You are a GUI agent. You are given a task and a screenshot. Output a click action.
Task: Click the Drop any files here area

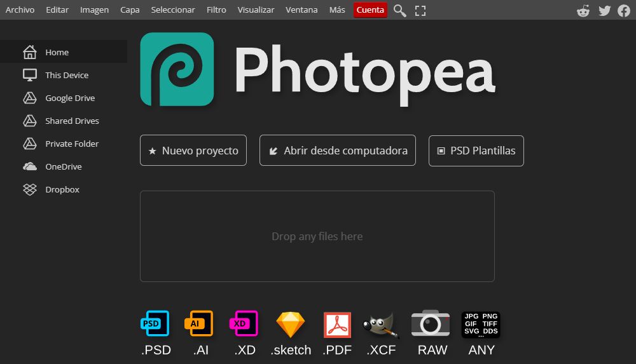tap(317, 236)
